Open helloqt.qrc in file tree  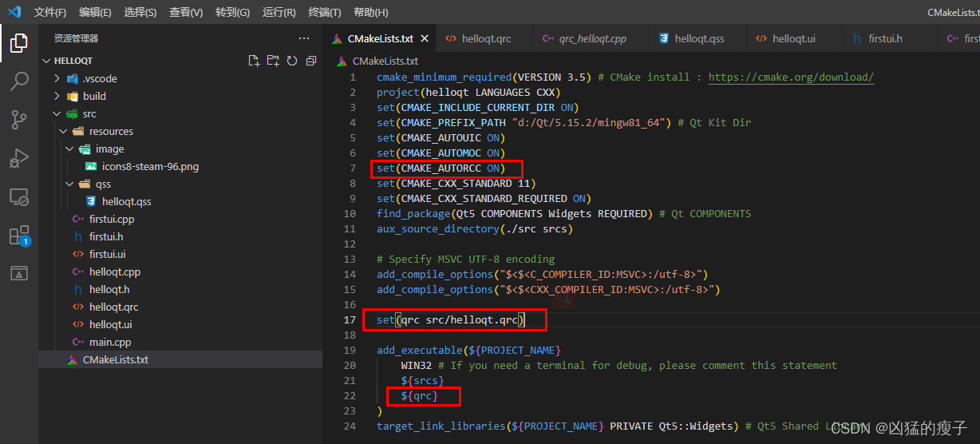pyautogui.click(x=114, y=307)
